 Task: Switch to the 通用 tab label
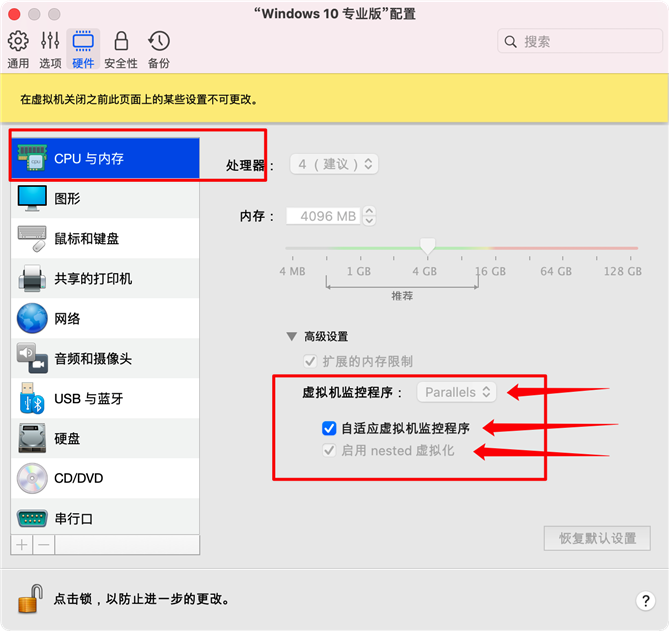pos(18,63)
